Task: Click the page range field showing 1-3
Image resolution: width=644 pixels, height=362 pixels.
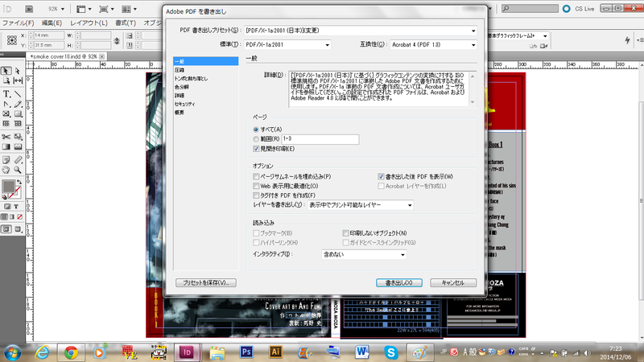Action: click(320, 139)
